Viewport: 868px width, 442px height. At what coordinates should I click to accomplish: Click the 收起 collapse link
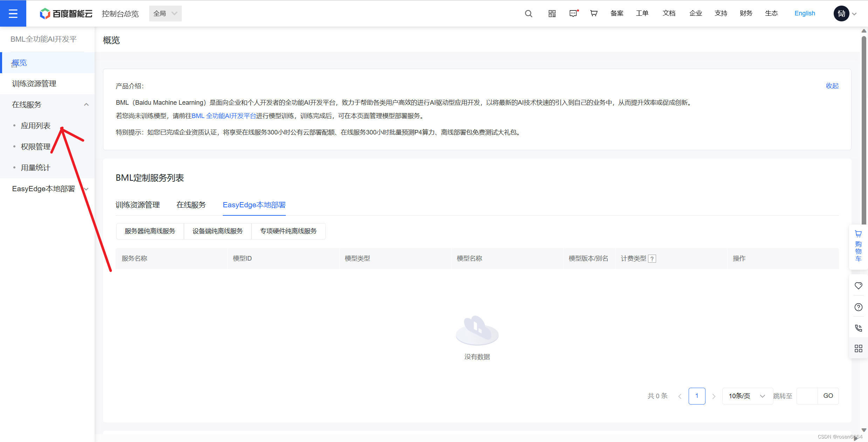[832, 86]
